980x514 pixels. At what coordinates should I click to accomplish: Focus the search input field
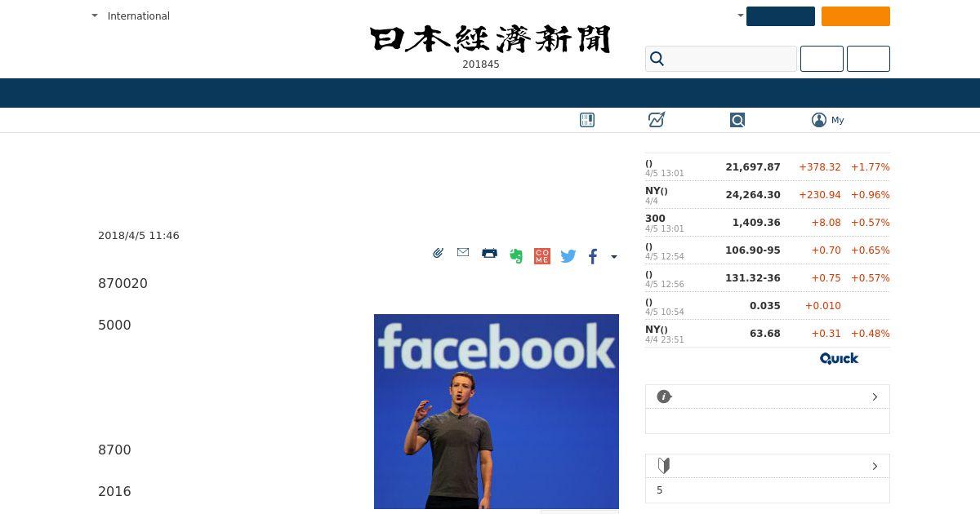[721, 59]
